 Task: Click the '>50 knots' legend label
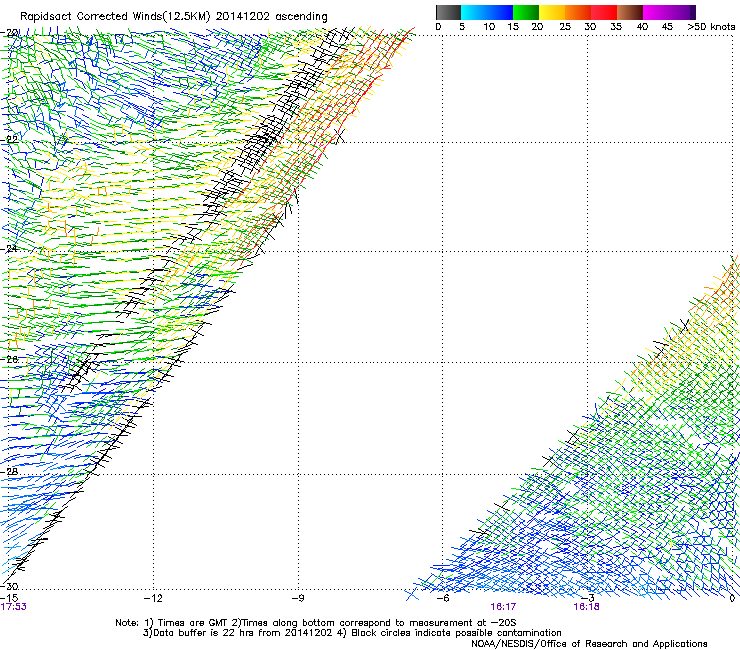(x=711, y=27)
